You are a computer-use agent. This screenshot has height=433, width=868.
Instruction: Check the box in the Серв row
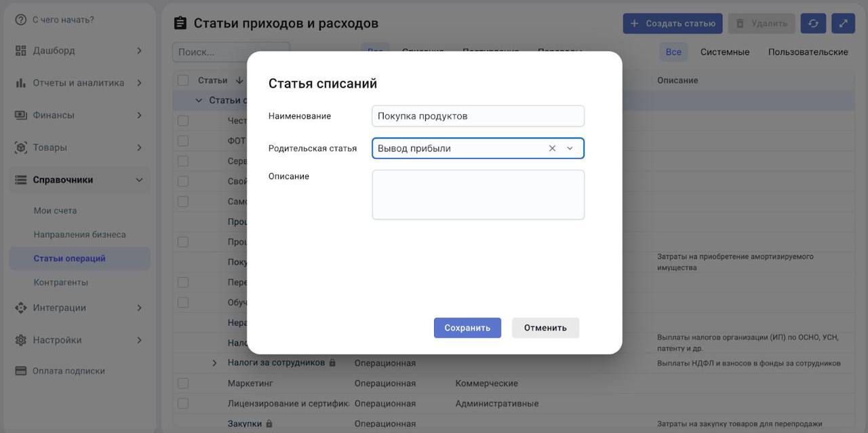(x=183, y=162)
